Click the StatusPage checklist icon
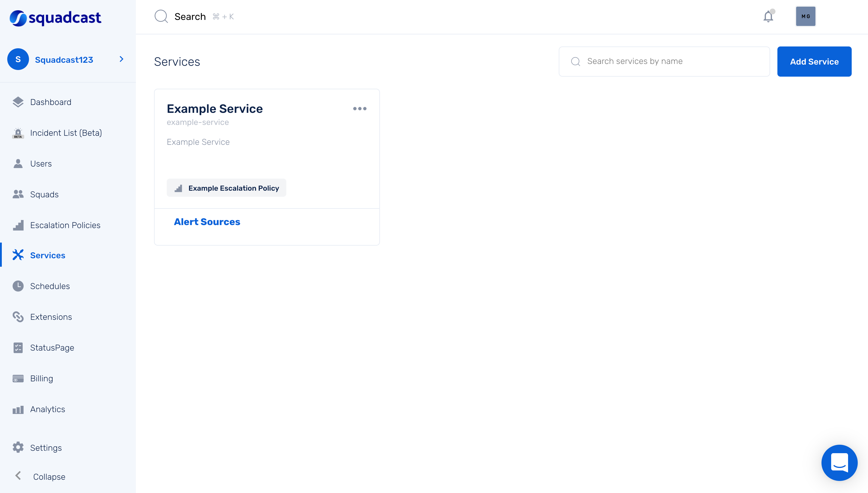The width and height of the screenshot is (868, 493). (18, 348)
